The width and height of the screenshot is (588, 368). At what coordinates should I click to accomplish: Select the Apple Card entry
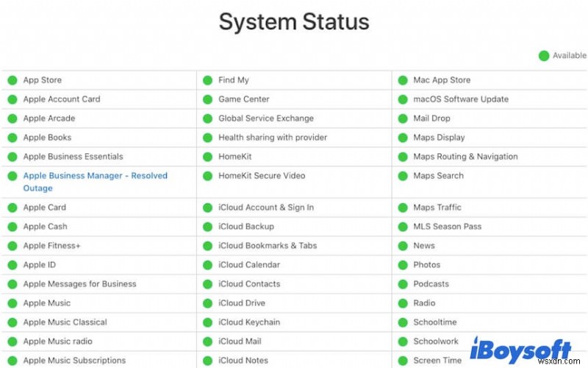coord(45,208)
